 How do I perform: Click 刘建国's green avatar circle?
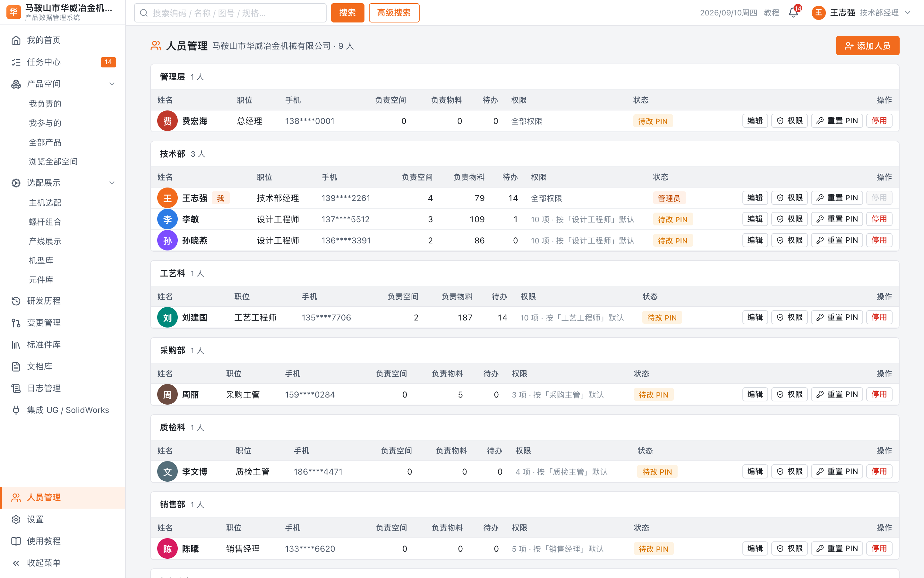click(167, 318)
